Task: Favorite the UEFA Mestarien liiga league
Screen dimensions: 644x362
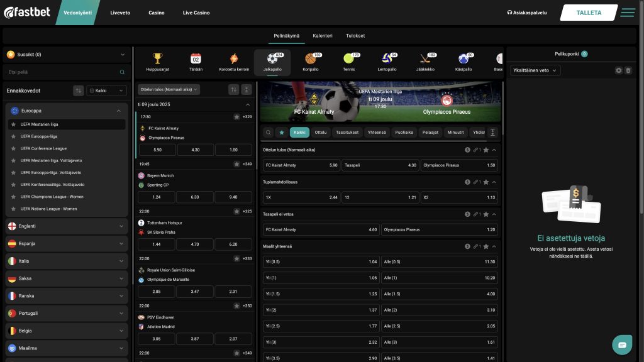Action: [14, 124]
